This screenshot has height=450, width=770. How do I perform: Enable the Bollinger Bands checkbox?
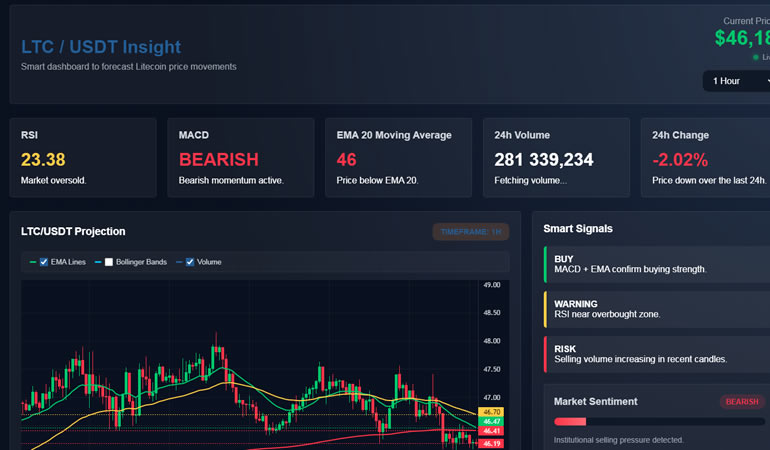click(109, 262)
